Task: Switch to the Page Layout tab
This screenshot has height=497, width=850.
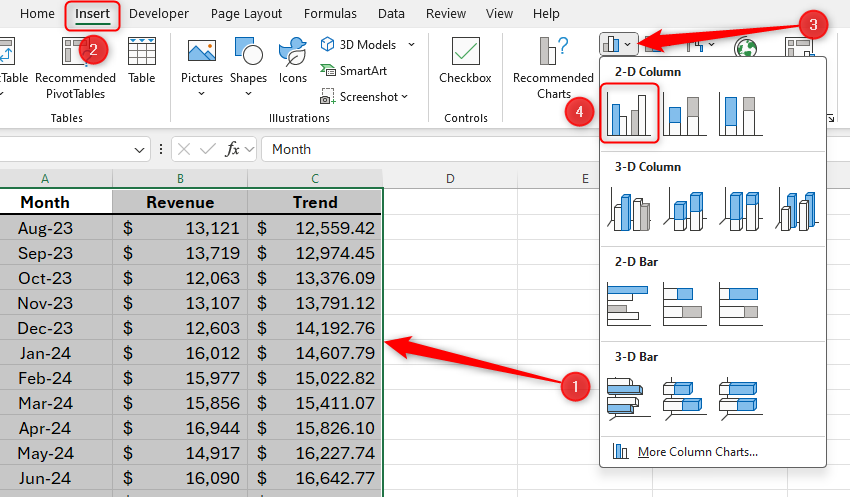Action: [x=246, y=14]
